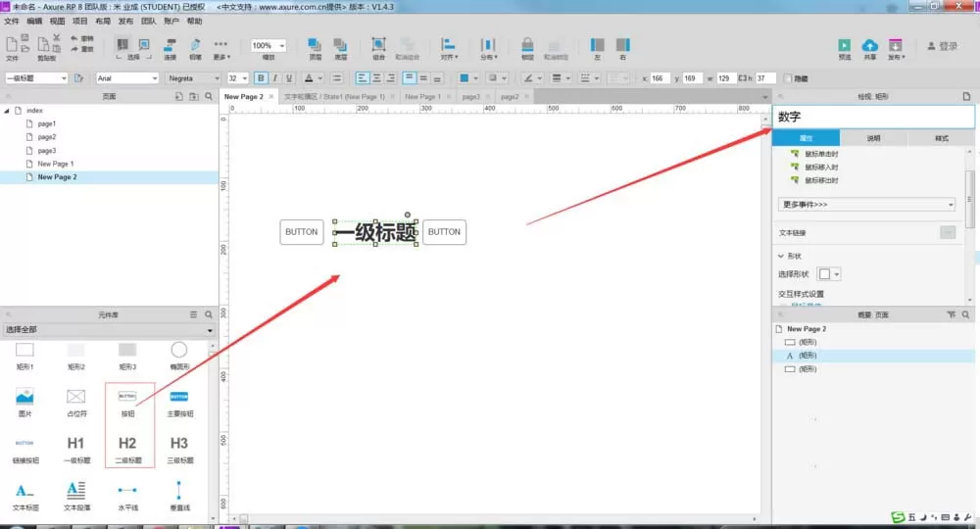Open the 布局 menu
Screen dimensions: 980x529
[103, 22]
